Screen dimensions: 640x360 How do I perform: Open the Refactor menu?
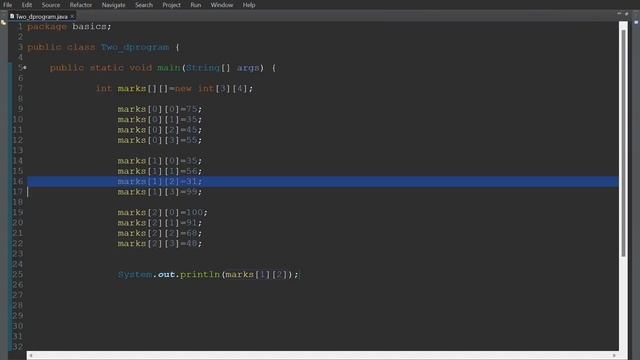pyautogui.click(x=81, y=5)
